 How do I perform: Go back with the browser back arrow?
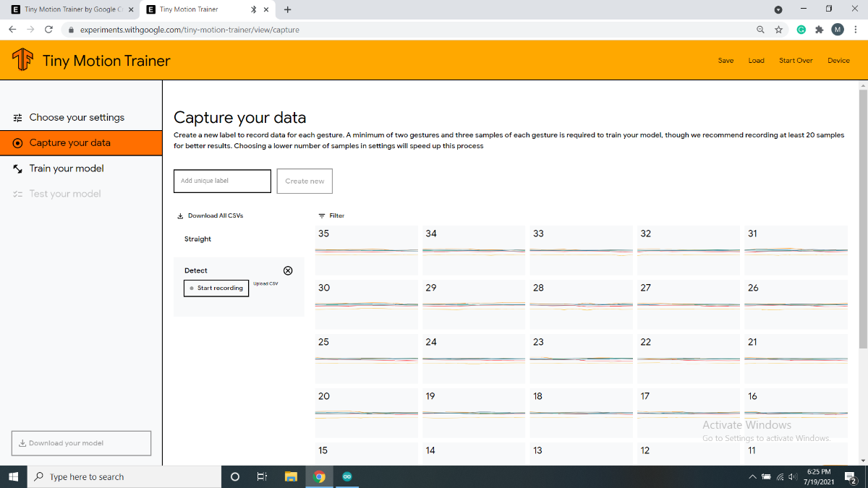click(x=12, y=30)
